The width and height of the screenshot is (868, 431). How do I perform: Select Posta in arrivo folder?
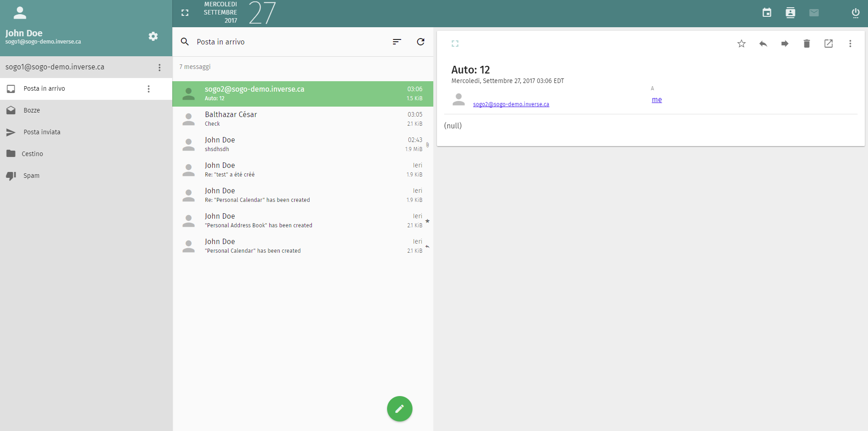point(86,89)
